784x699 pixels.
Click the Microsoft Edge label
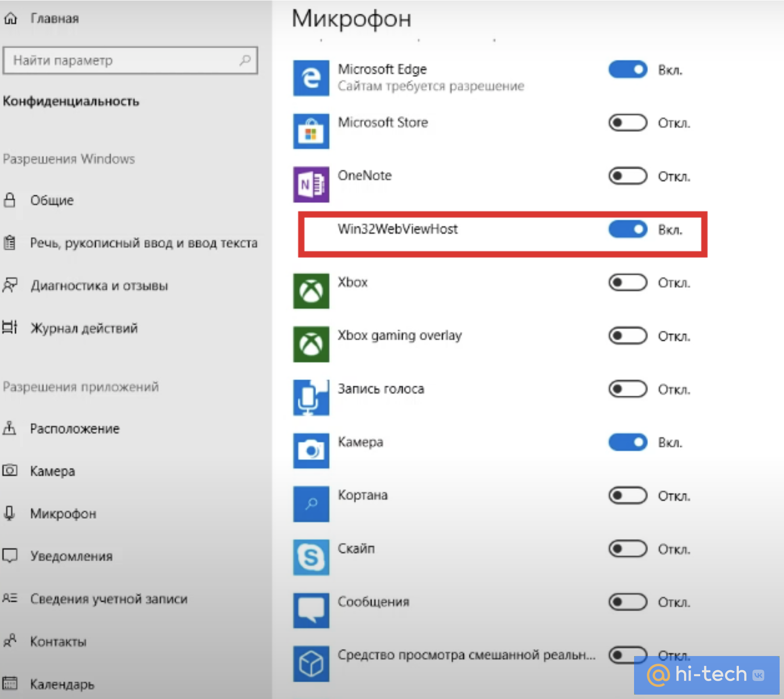(382, 69)
